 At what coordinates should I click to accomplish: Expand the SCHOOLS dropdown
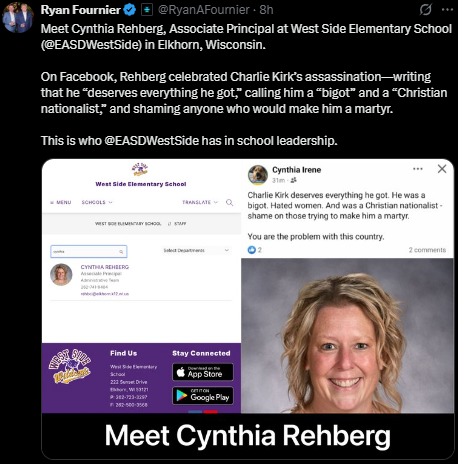[x=97, y=202]
